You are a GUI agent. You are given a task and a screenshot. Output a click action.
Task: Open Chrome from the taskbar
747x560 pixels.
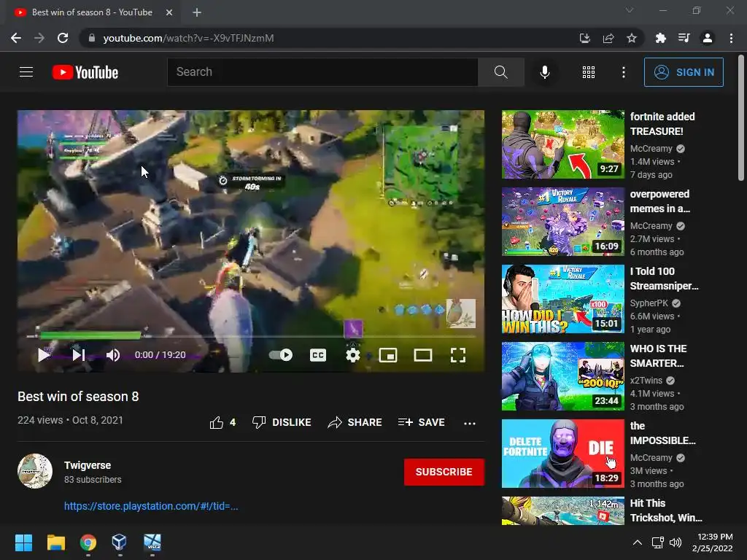[x=88, y=542]
